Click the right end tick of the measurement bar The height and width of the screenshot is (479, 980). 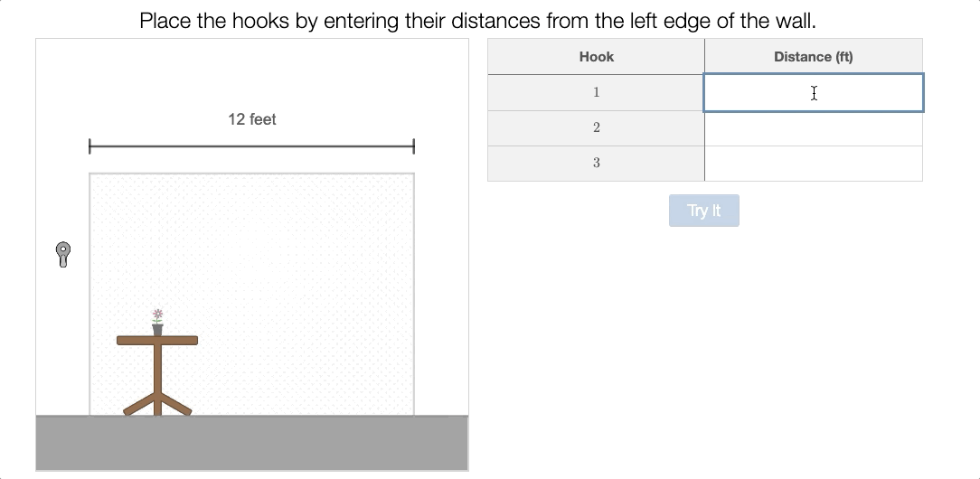[414, 146]
